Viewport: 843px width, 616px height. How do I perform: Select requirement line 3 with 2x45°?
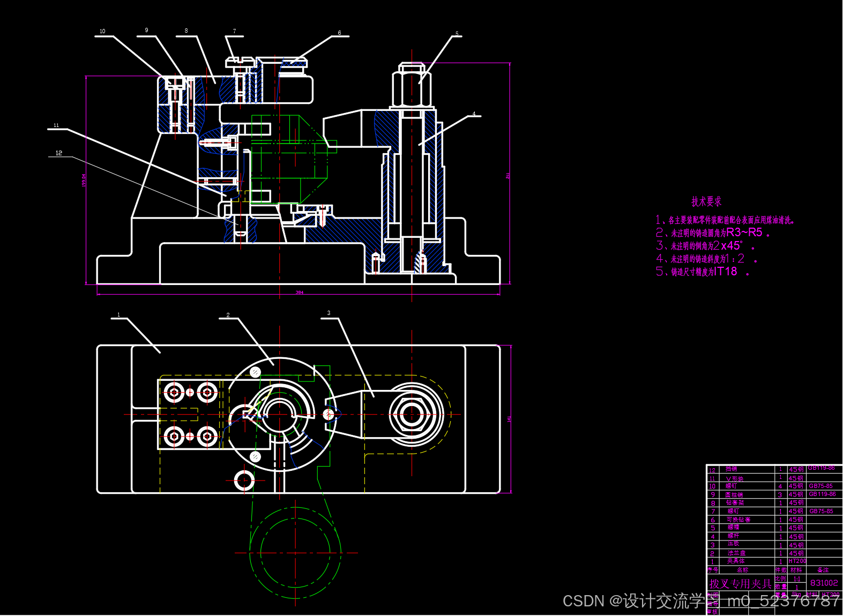[x=706, y=245]
